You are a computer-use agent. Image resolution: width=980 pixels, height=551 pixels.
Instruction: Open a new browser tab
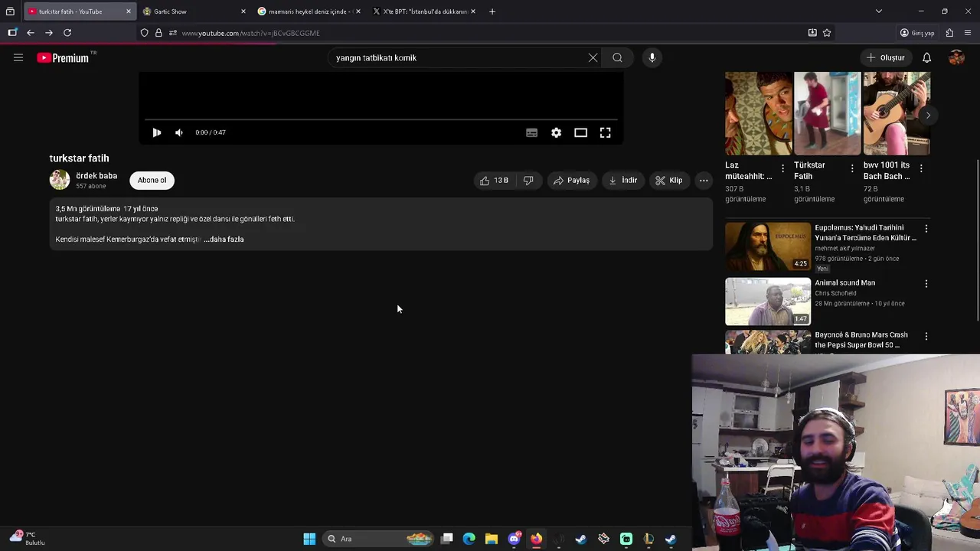[x=492, y=11]
